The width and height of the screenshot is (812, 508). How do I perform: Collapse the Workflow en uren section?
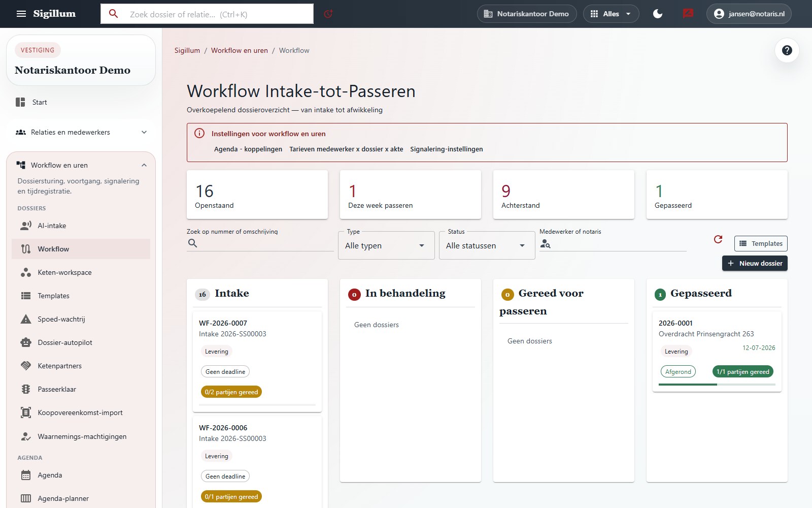(81, 165)
